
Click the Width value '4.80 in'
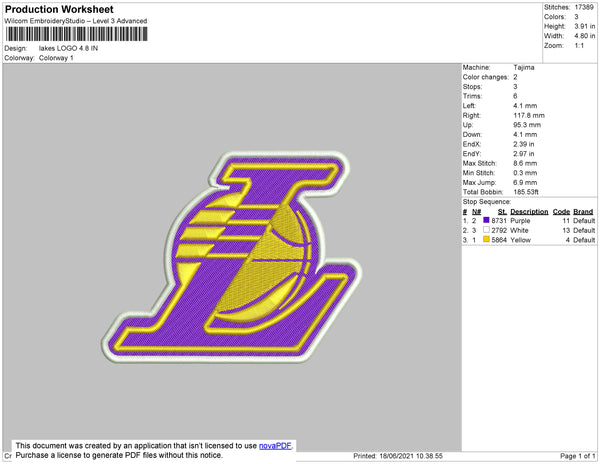tap(585, 36)
